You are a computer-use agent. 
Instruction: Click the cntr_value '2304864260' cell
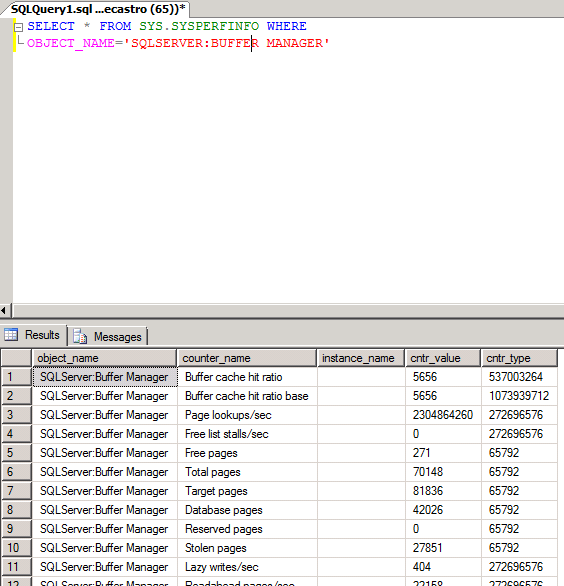coord(443,415)
